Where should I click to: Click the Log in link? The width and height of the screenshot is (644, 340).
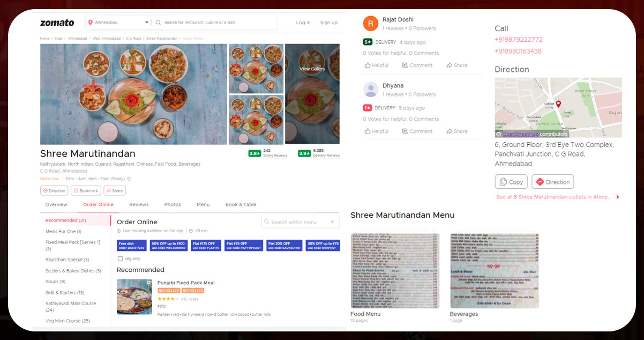click(303, 23)
